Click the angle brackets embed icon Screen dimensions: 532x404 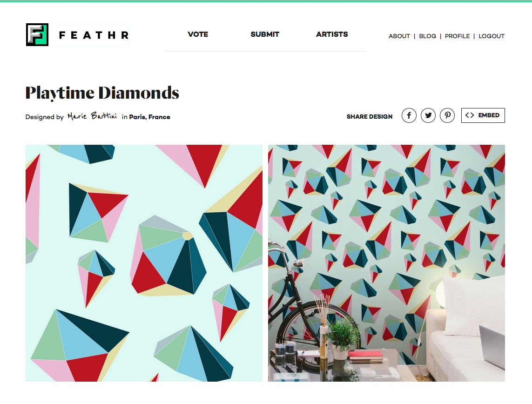pos(470,115)
